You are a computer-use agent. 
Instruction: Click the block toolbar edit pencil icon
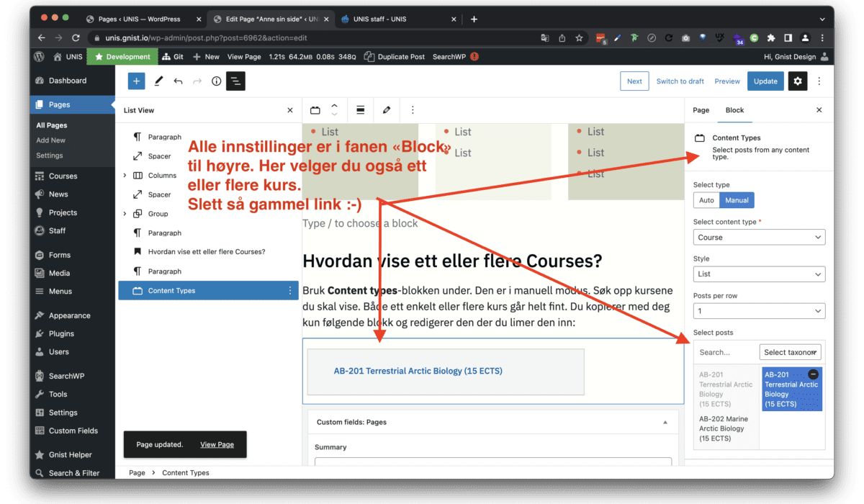387,110
